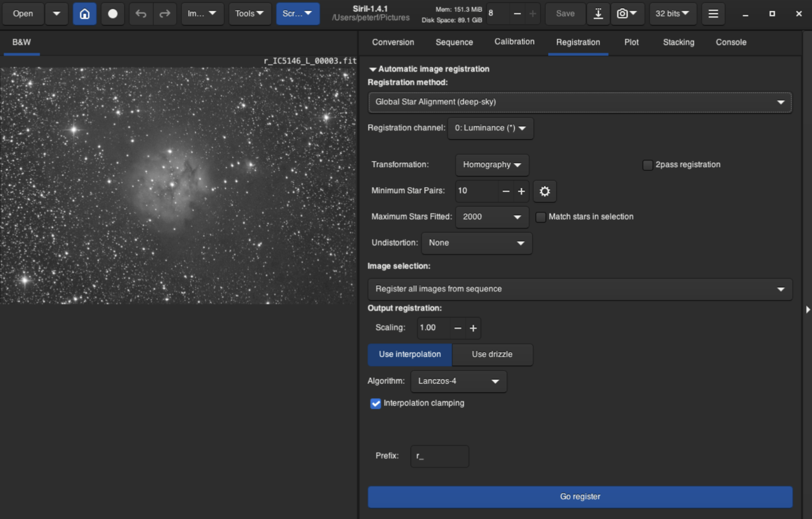Screen dimensions: 812x519
Task: Switch to the Stacking tab
Action: click(678, 42)
